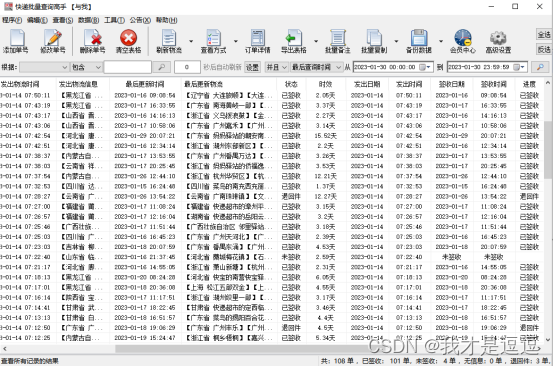554x366 pixels.
Task: Click the 6.05天 duration cell
Action: tap(325, 277)
